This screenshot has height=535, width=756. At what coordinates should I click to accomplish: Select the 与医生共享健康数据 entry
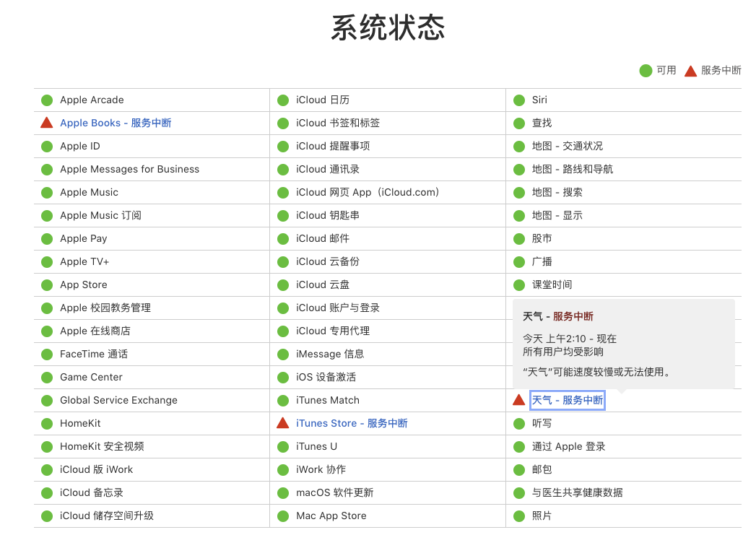(x=578, y=492)
